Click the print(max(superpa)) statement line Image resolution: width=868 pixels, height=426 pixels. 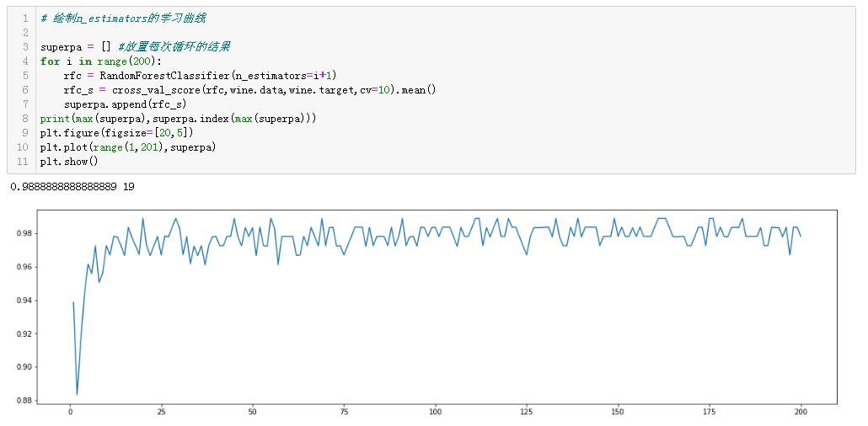[178, 119]
